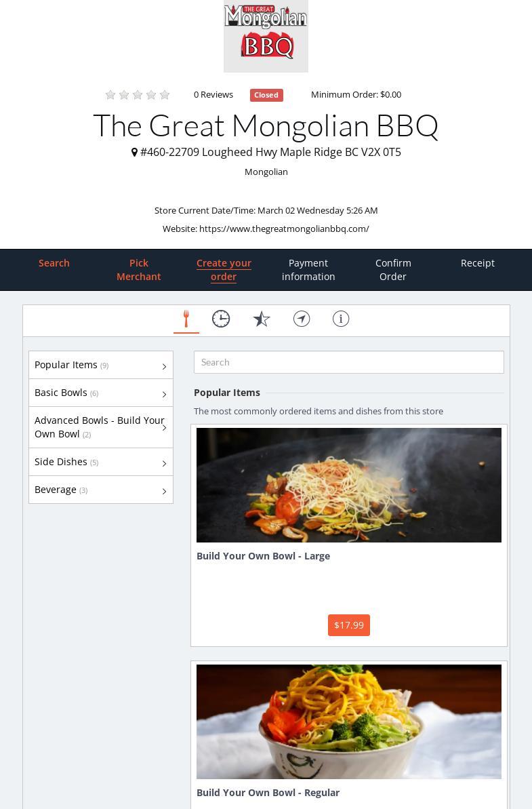Select the Create your order step
532x809 pixels.
224,270
